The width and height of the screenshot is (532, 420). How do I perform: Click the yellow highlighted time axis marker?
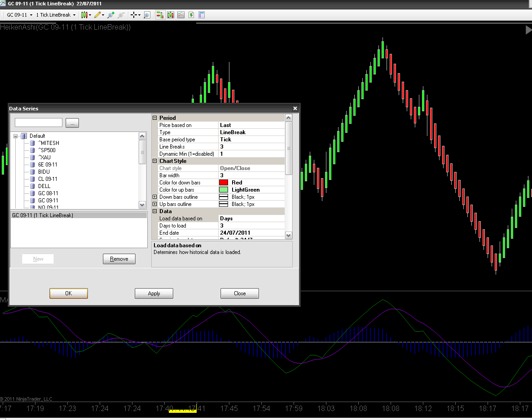183,410
